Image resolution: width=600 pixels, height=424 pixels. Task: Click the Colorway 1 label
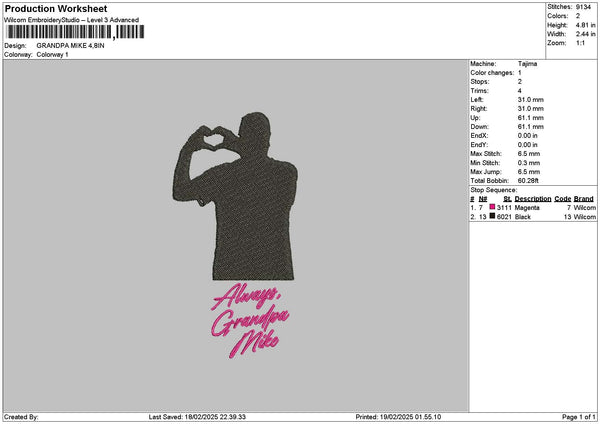click(52, 55)
